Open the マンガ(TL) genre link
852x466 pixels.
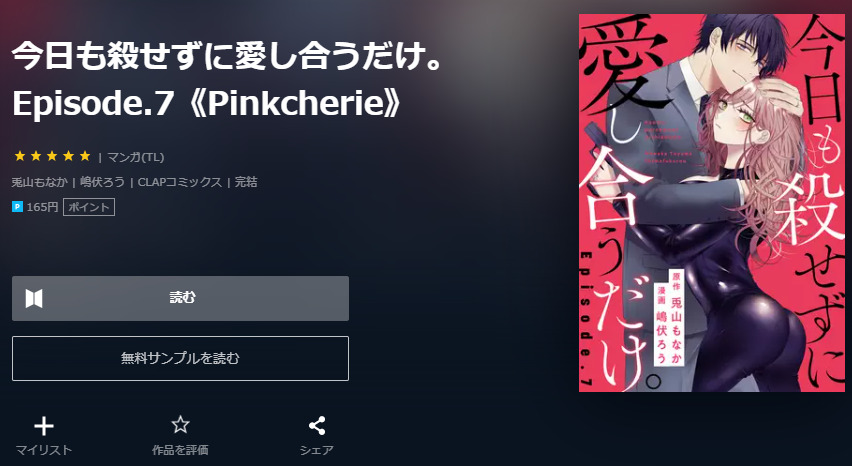click(x=135, y=157)
